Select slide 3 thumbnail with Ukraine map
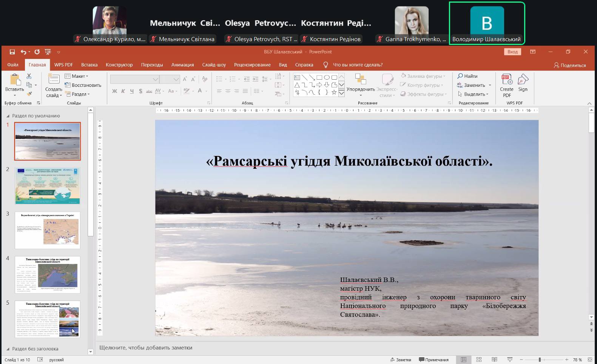597x364 pixels. click(x=48, y=230)
